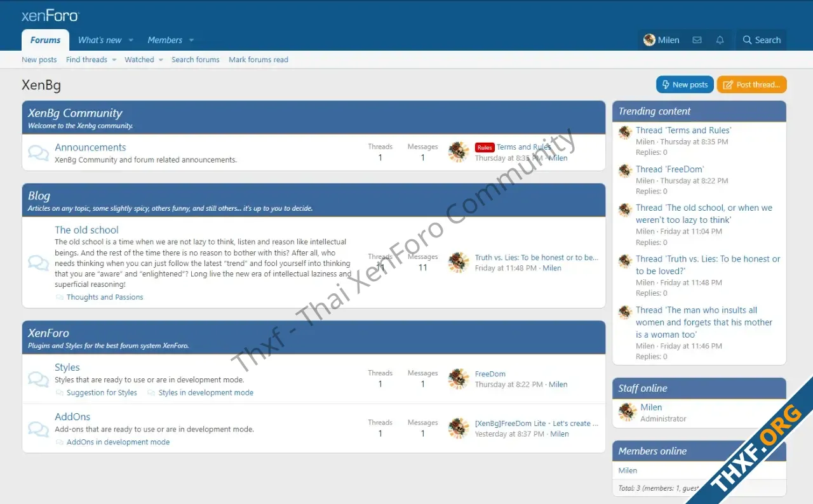Image resolution: width=813 pixels, height=504 pixels.
Task: Click Milen's avatar in the top navigation bar
Action: point(649,40)
